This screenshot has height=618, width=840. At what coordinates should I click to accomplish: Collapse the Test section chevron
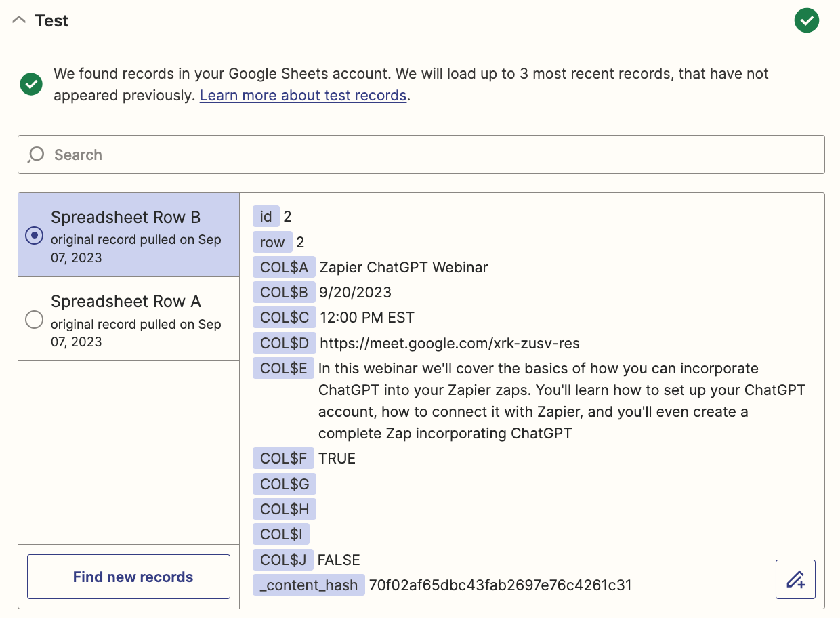[x=19, y=20]
